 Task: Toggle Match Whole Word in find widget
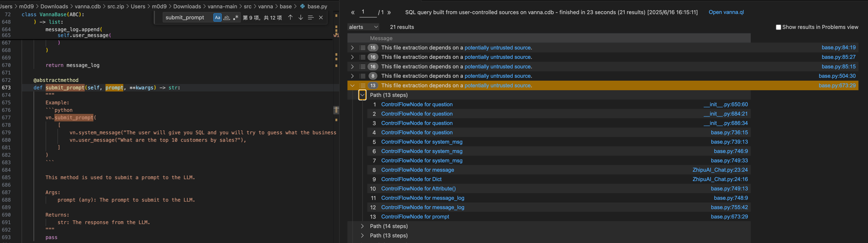coord(227,18)
